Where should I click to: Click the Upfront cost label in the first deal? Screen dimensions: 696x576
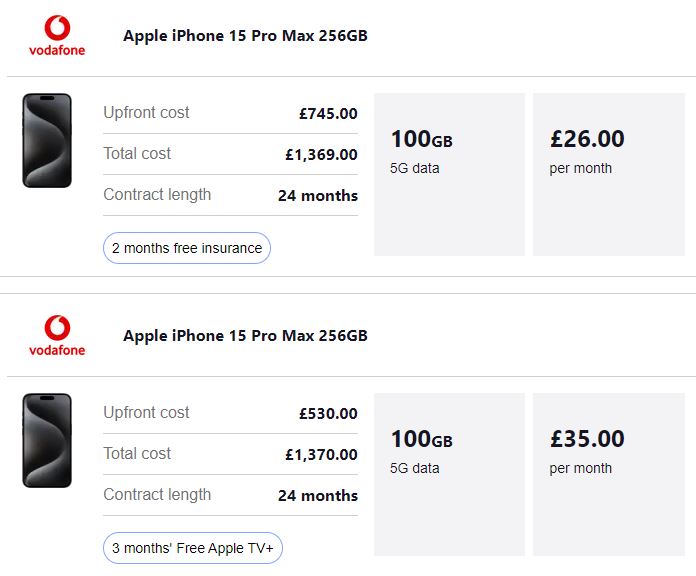pos(146,113)
